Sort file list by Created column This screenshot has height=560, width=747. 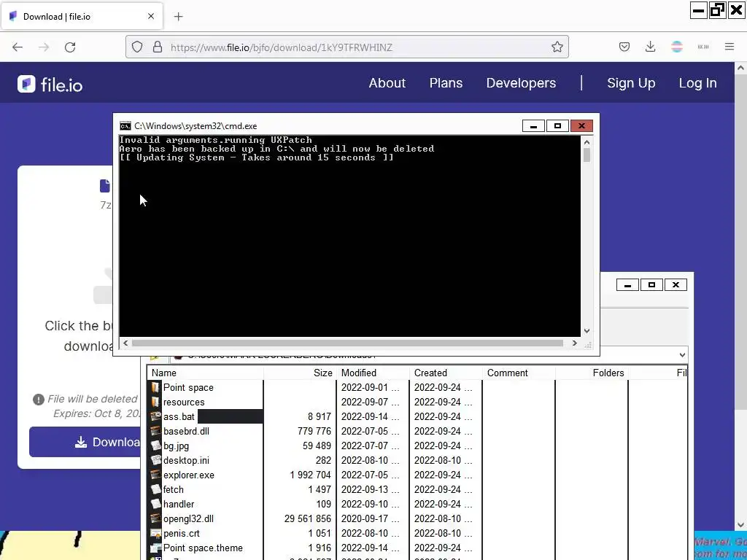[x=446, y=373]
